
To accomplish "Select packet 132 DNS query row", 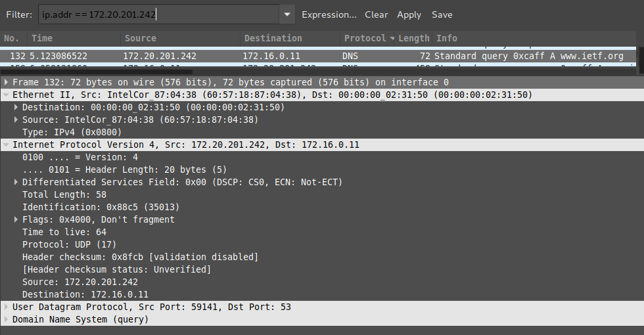I will tap(318, 56).
